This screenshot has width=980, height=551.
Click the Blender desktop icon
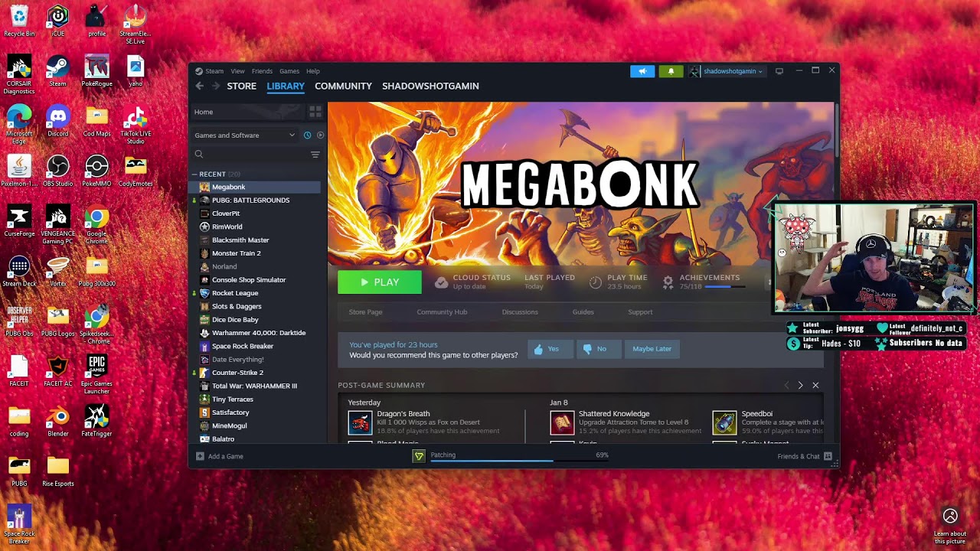(x=58, y=421)
